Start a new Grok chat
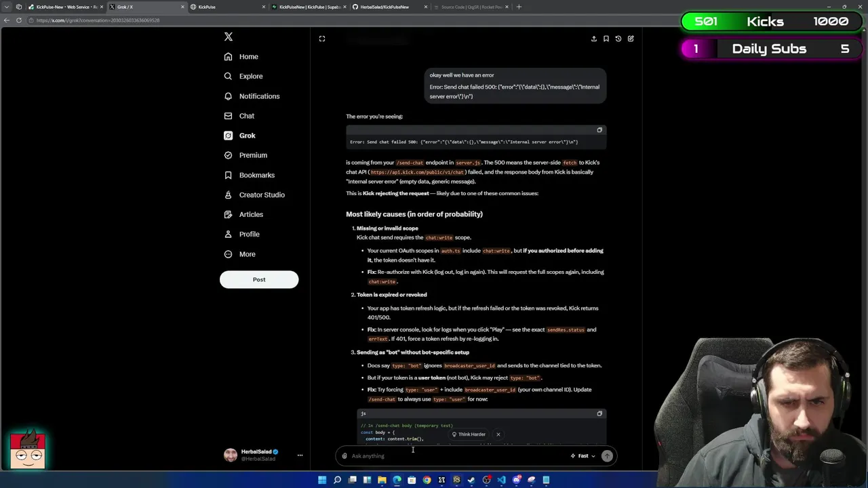Screen dimensions: 868x488 coord(631,39)
